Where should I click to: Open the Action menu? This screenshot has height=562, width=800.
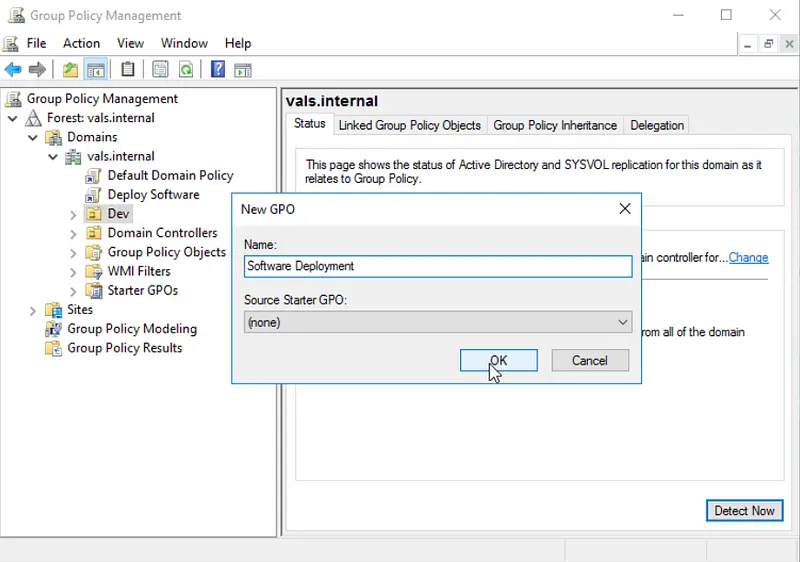click(81, 43)
